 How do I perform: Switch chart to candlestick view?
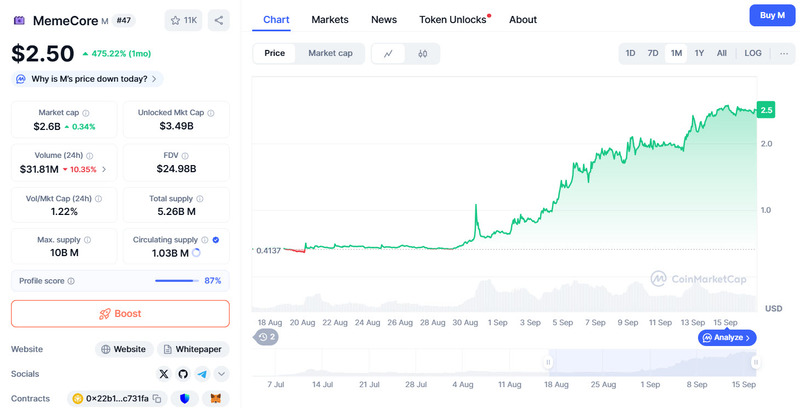point(423,53)
